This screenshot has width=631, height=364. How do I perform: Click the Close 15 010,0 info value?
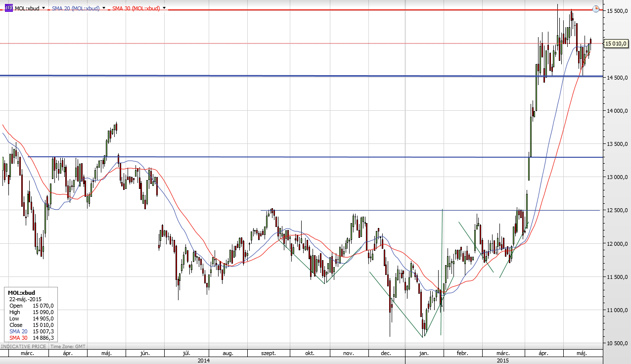pyautogui.click(x=42, y=325)
